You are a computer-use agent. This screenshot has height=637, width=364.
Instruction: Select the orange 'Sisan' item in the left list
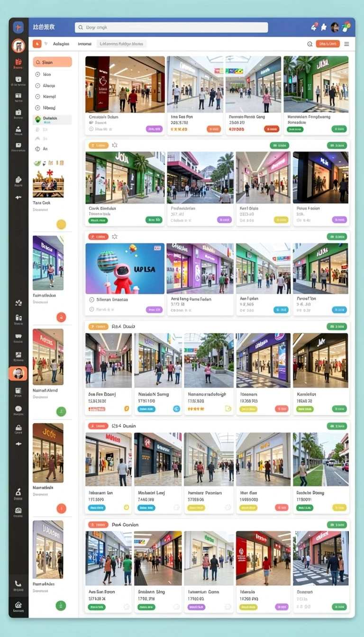pos(53,62)
